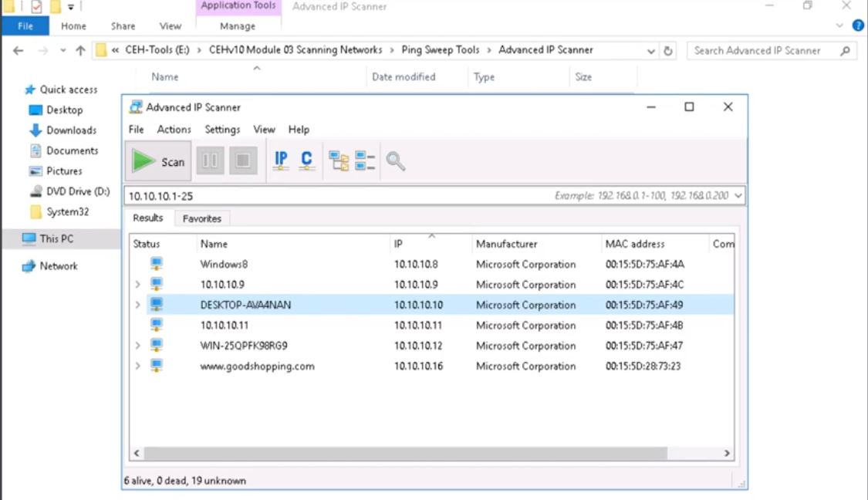868x500 pixels.
Task: Open the IP range history dropdown
Action: coord(738,195)
